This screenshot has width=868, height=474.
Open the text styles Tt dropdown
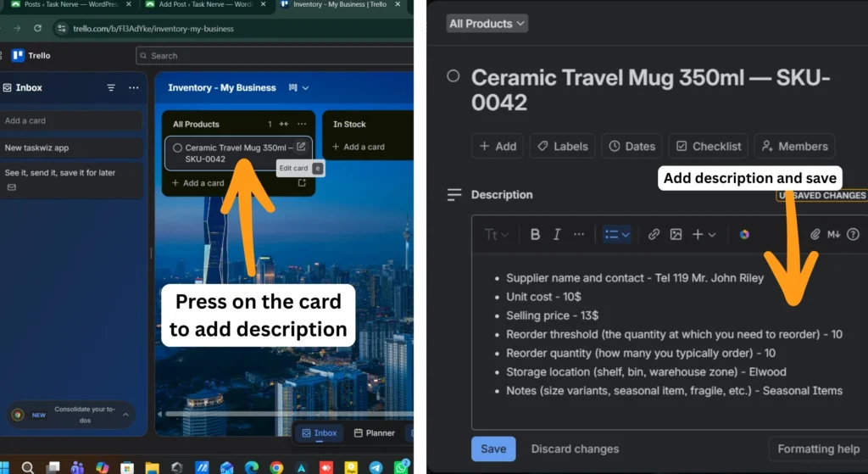(x=497, y=234)
